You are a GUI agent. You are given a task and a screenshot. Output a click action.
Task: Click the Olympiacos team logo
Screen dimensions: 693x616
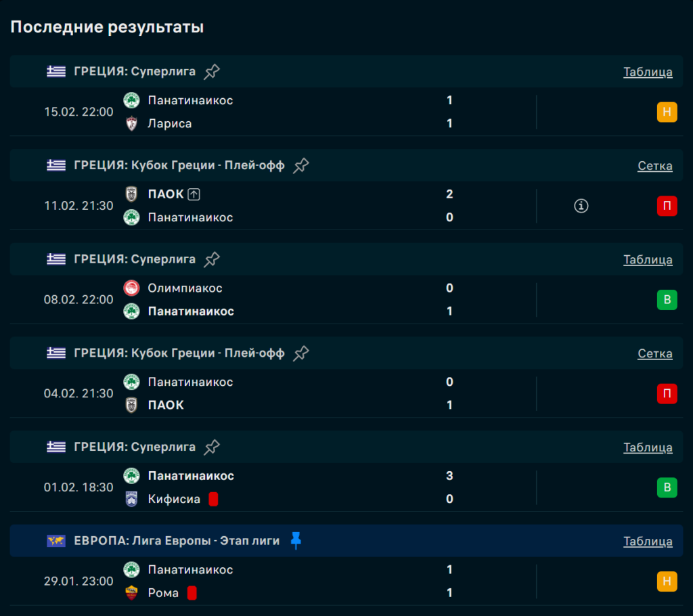click(x=131, y=288)
